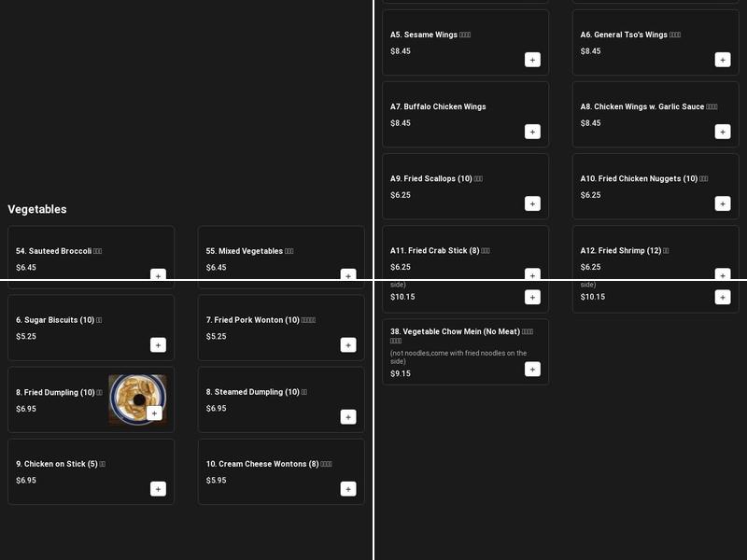This screenshot has width=747, height=560.
Task: Add A7. Buffalo Chicken Wings to order
Action: click(x=532, y=132)
